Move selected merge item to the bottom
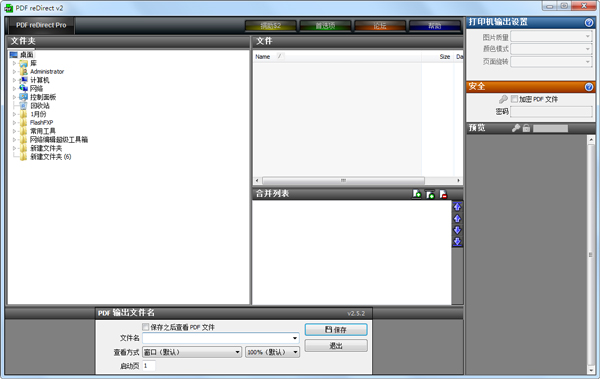This screenshot has width=600, height=379. pos(457,242)
